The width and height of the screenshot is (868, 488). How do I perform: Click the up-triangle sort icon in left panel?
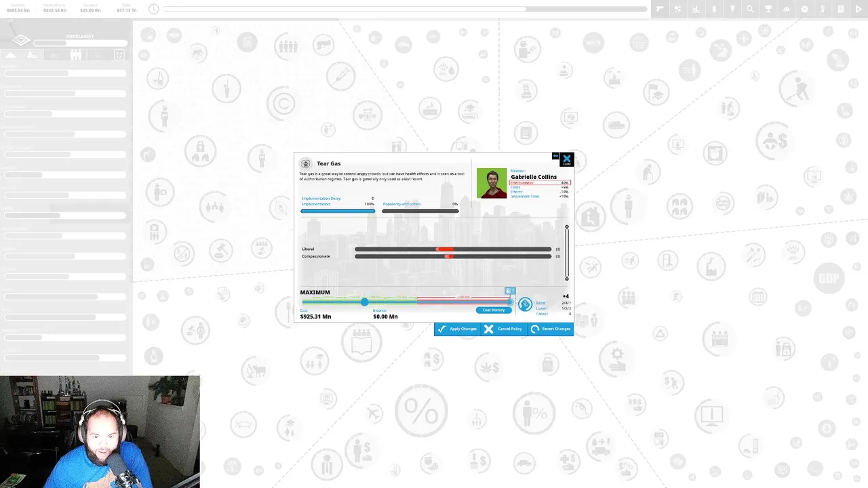pos(11,56)
